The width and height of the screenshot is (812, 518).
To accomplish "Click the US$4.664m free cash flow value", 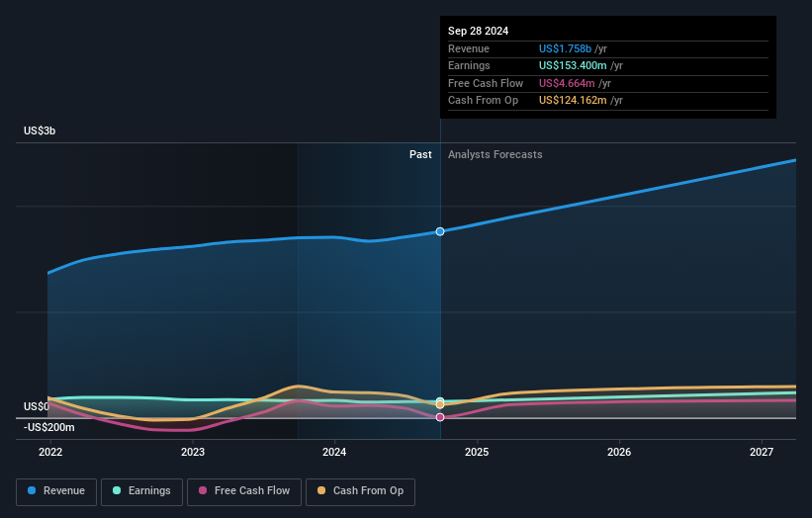I will pos(567,83).
